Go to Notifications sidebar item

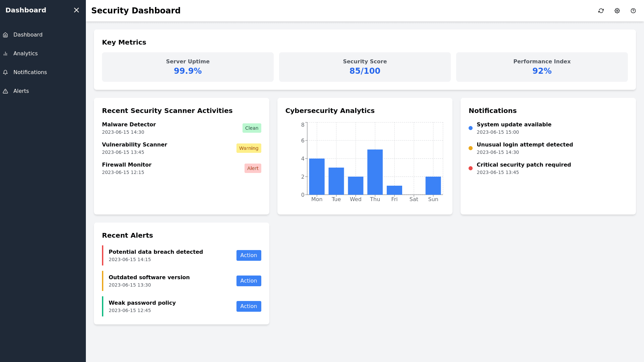tap(30, 72)
